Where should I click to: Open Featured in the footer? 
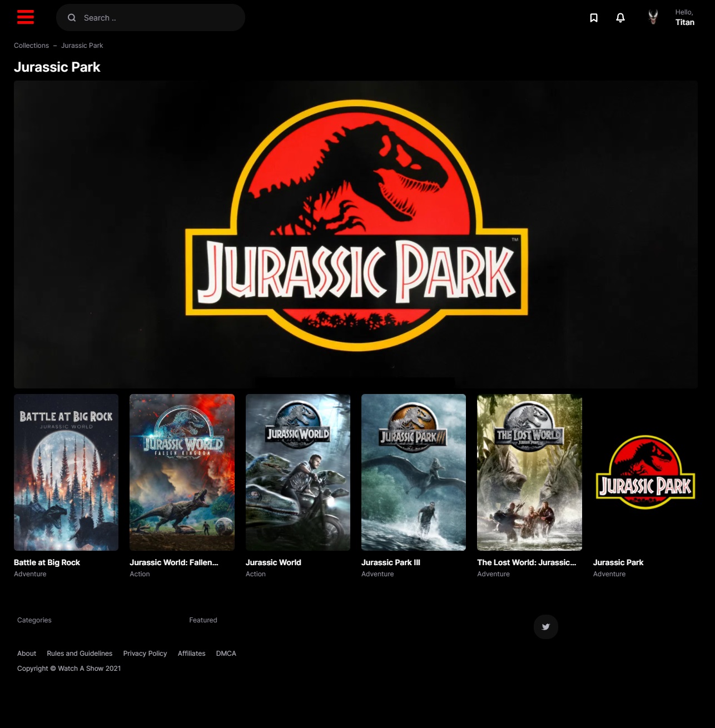[x=203, y=620]
